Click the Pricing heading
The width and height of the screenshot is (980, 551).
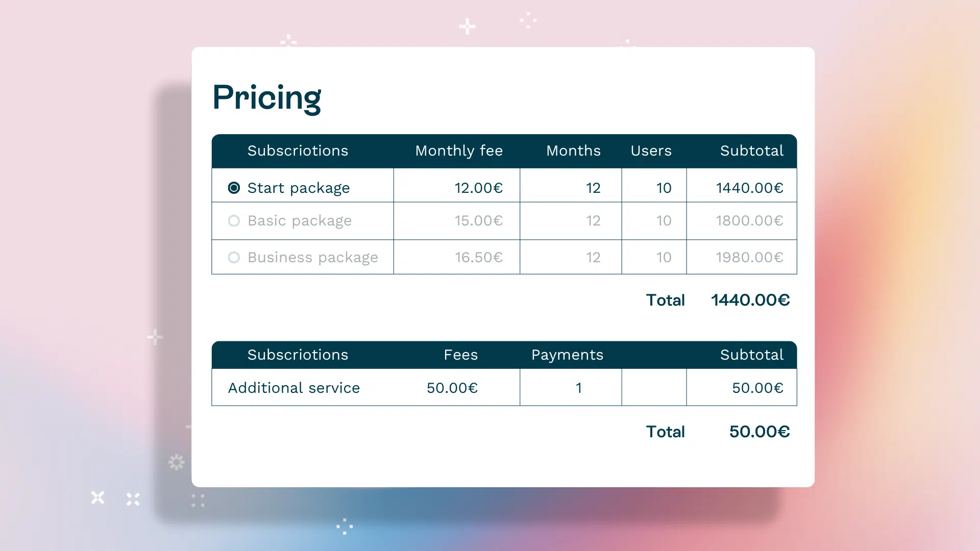[x=267, y=97]
